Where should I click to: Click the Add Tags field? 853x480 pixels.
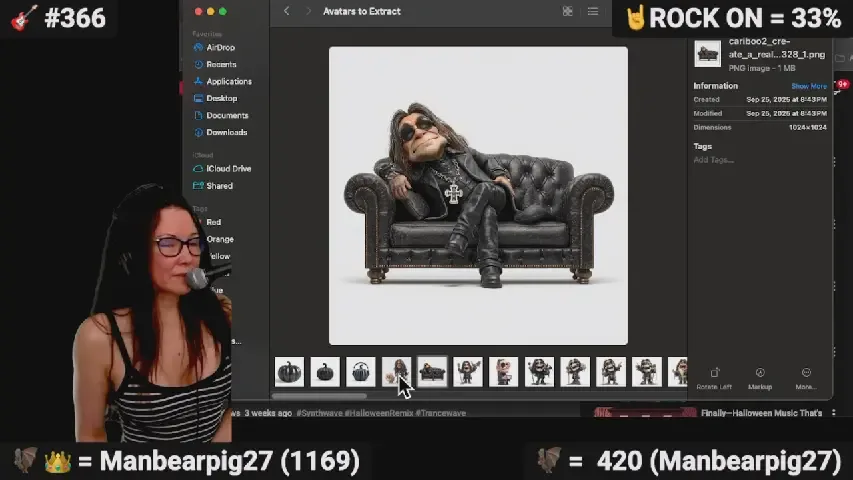click(714, 160)
